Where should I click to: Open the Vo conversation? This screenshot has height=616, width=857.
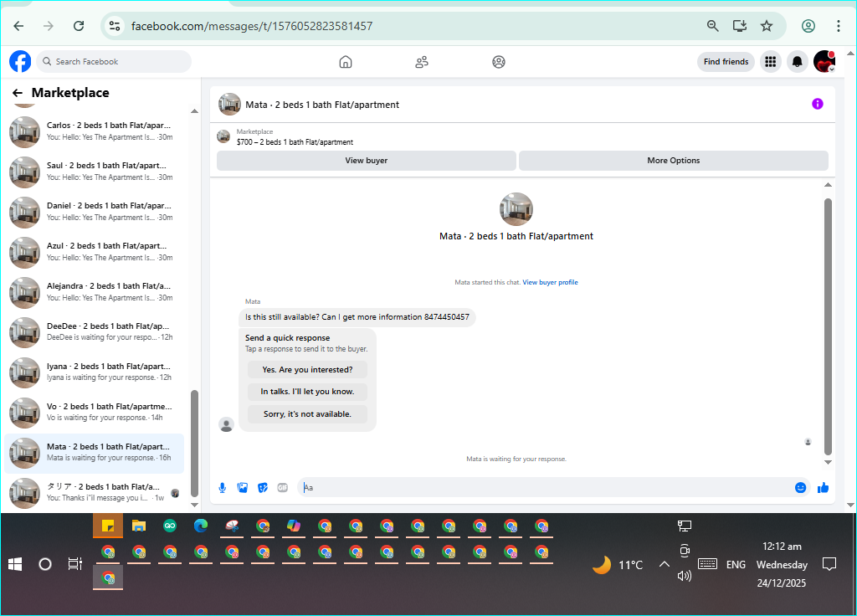coord(94,413)
